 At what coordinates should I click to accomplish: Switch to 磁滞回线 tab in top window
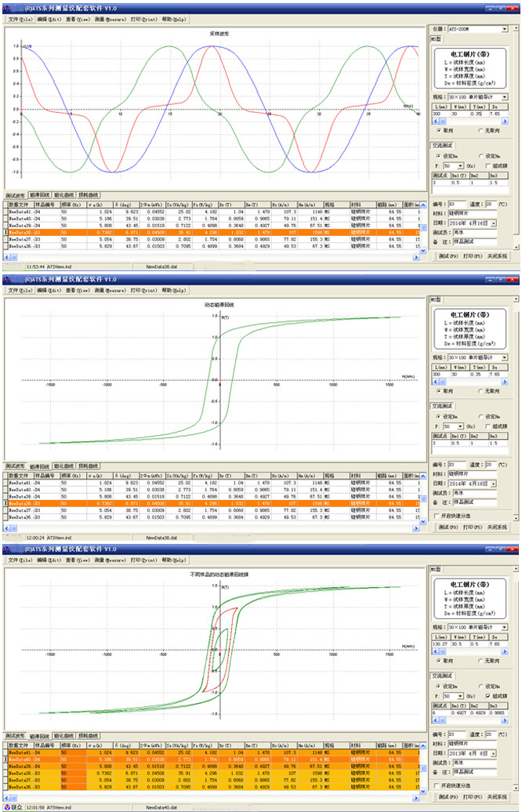click(39, 195)
